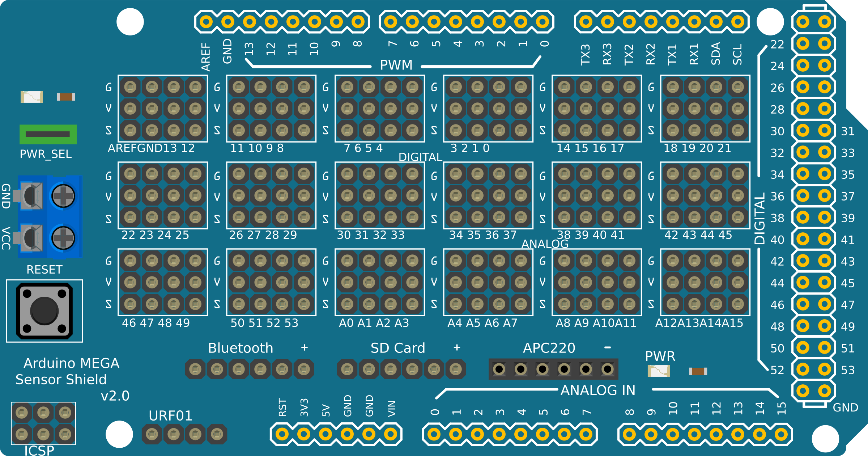This screenshot has width=868, height=456.
Task: Click the white LED above PWR_SEL
Action: pos(32,97)
